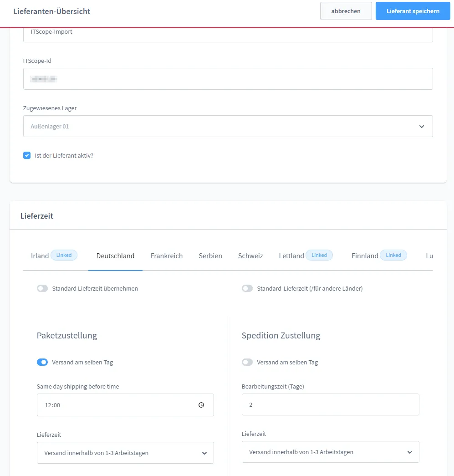Open the Zugewiesenes Lager dropdown
Image resolution: width=454 pixels, height=476 pixels.
[x=228, y=126]
